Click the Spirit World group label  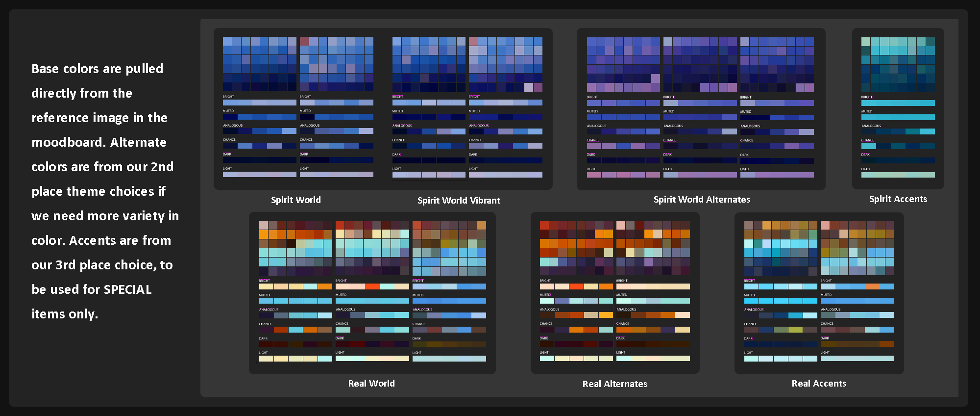(295, 200)
